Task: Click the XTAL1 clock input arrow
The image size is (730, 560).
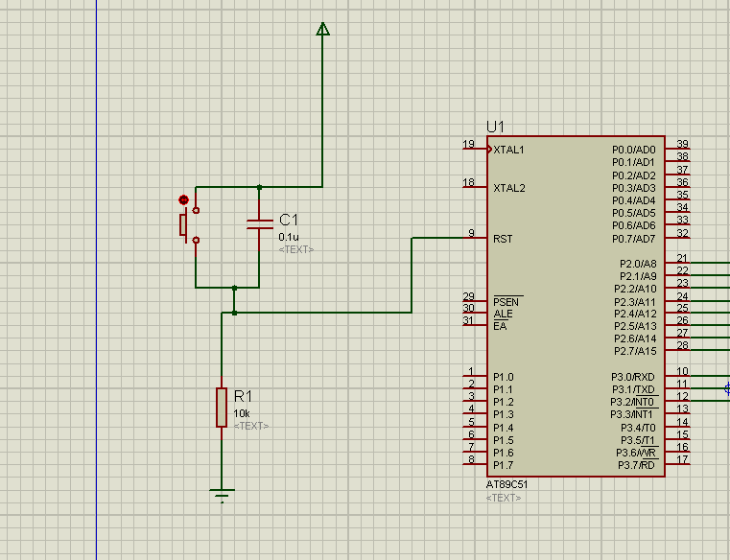Action: point(489,150)
